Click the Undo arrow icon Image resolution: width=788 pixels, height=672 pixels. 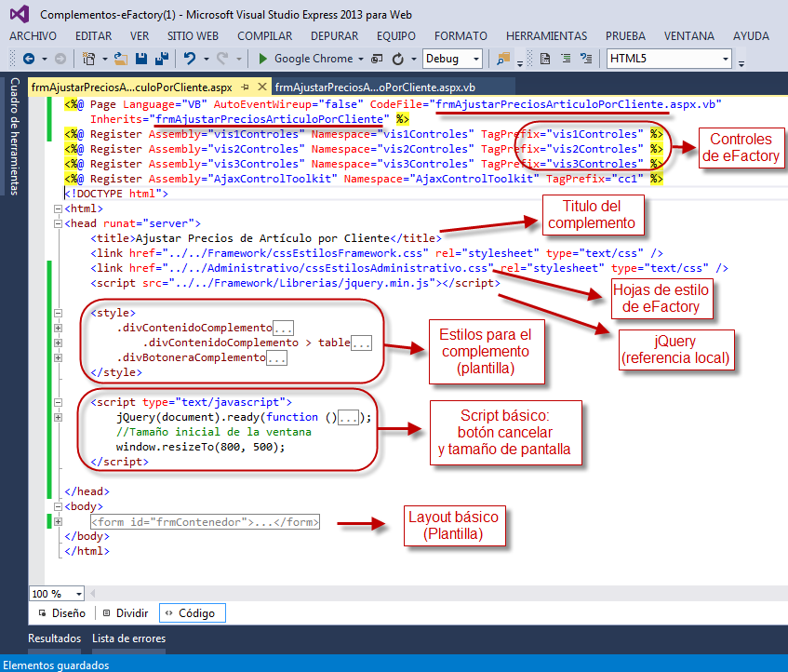click(x=190, y=59)
